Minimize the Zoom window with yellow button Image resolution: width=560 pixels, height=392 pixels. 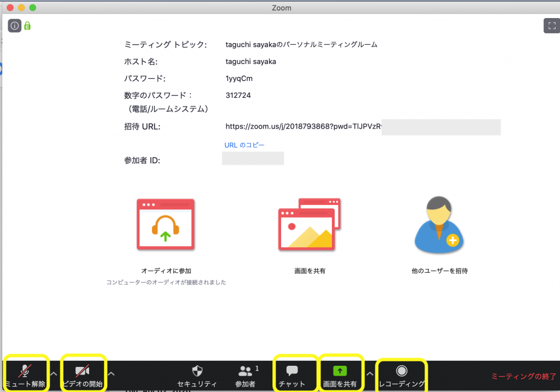21,8
